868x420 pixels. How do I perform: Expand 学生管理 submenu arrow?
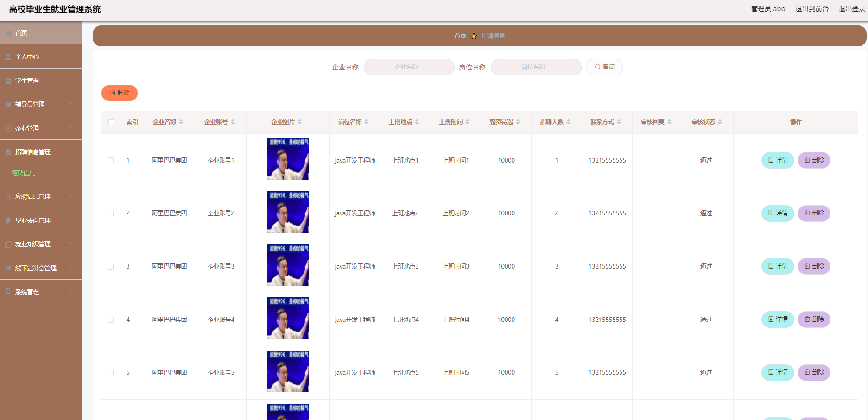click(x=71, y=80)
